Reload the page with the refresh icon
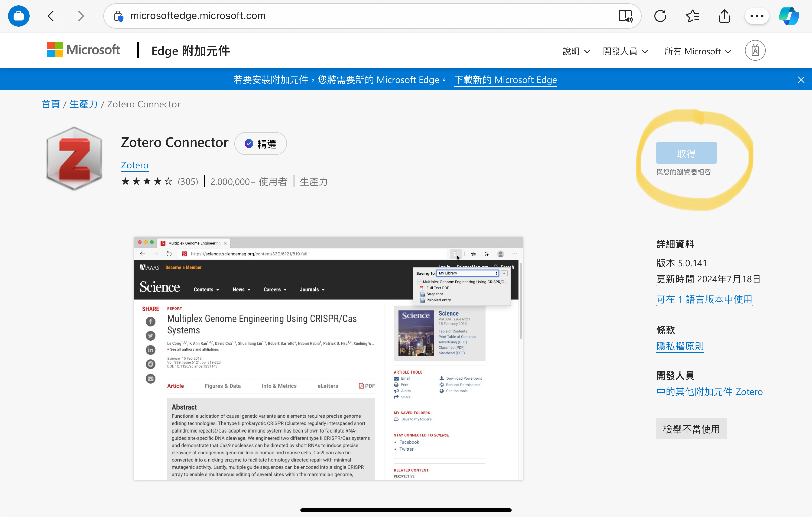Viewport: 812px width, 517px height. 660,16
